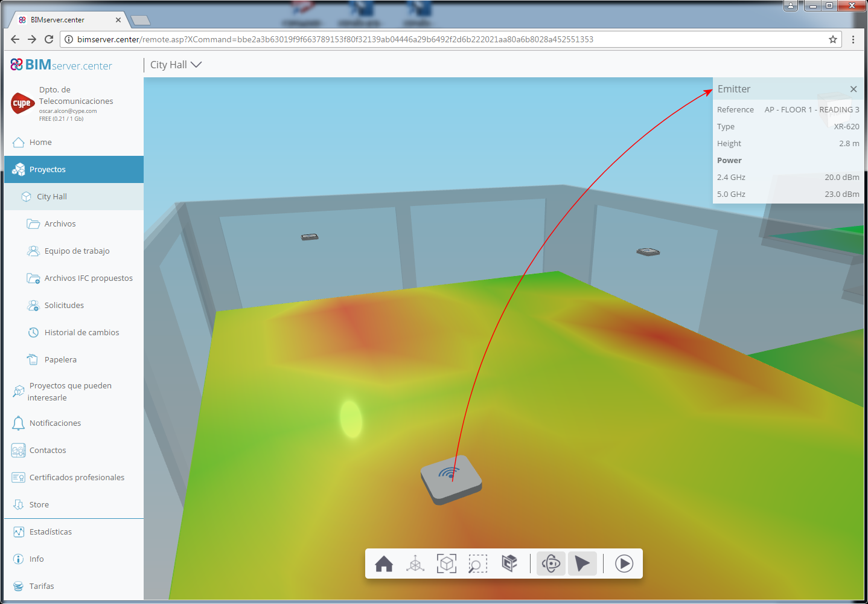
Task: Open Contactos
Action: 74,451
